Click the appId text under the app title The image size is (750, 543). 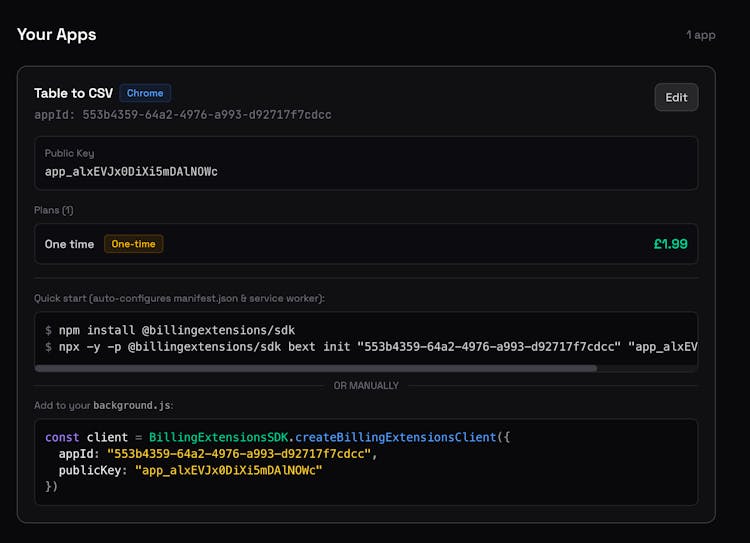coord(182,115)
